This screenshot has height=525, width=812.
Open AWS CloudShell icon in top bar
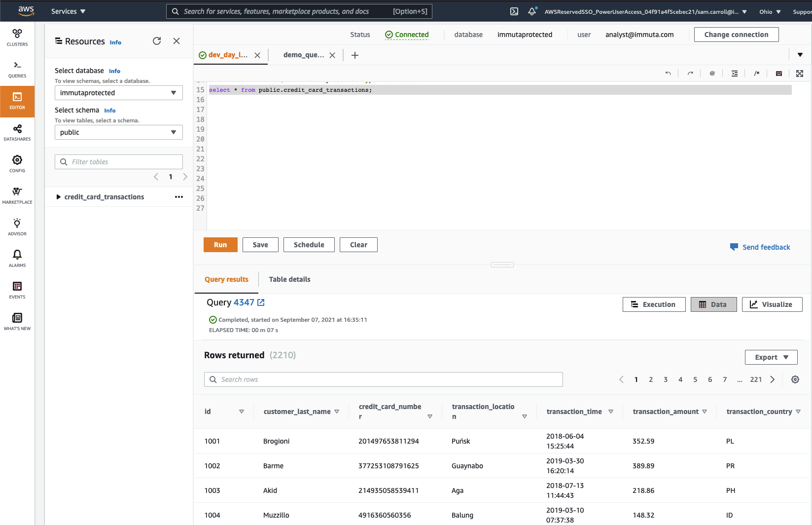[x=514, y=11]
